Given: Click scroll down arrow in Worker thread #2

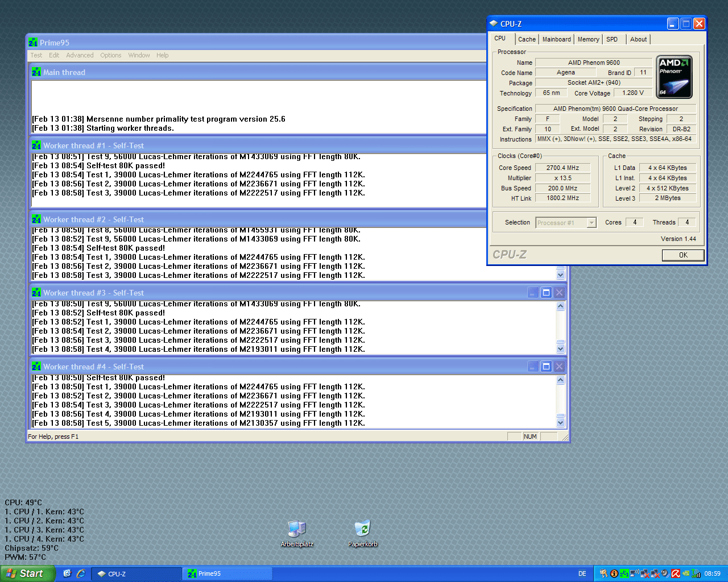Looking at the screenshot, I should click(560, 275).
